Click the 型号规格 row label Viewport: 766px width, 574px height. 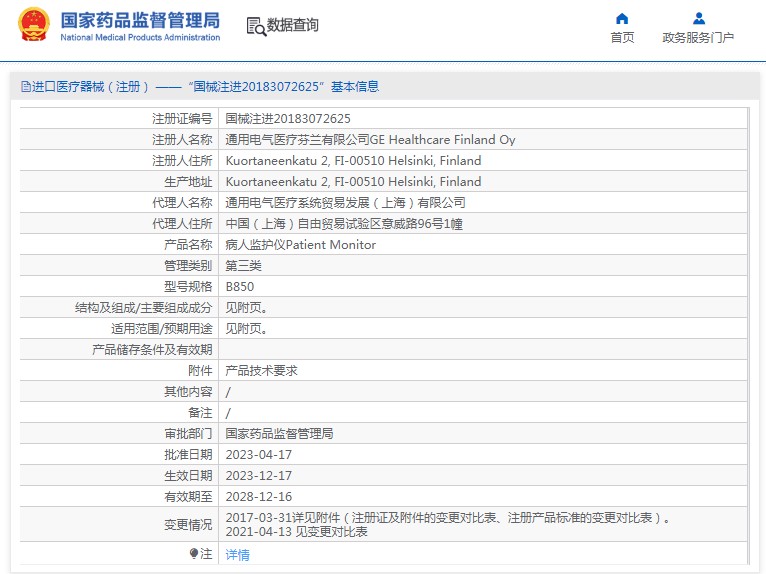pos(188,287)
